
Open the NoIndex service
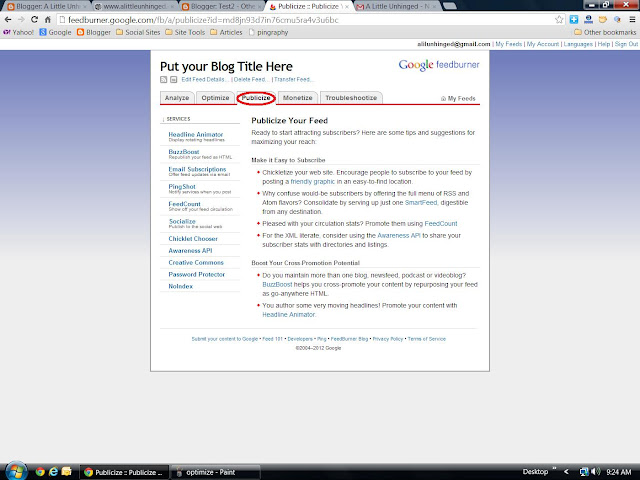[x=180, y=286]
